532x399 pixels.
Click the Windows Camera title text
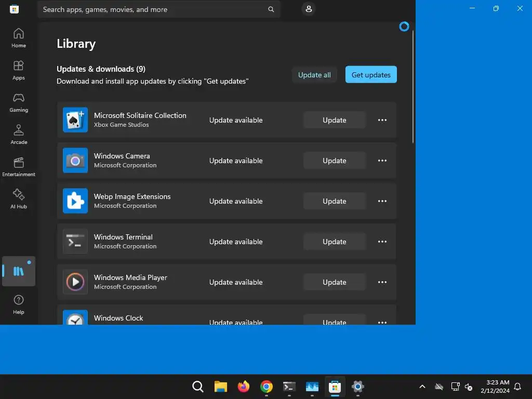click(x=122, y=156)
